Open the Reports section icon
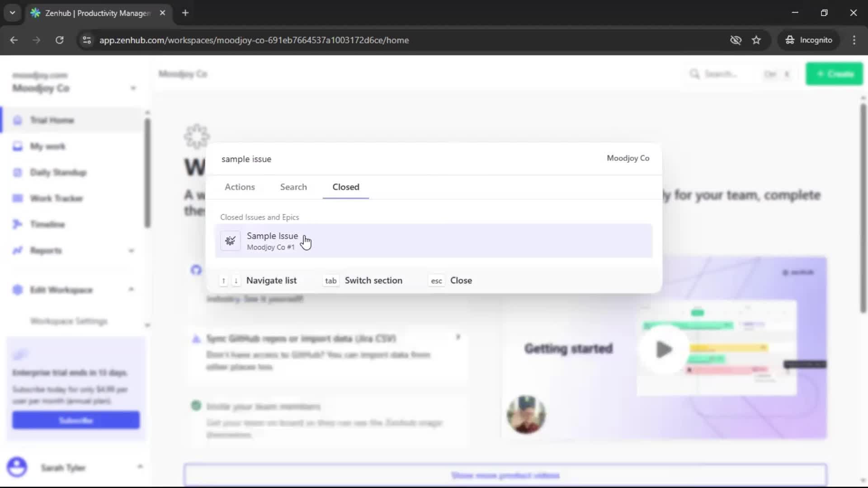This screenshot has width=868, height=488. (x=17, y=250)
